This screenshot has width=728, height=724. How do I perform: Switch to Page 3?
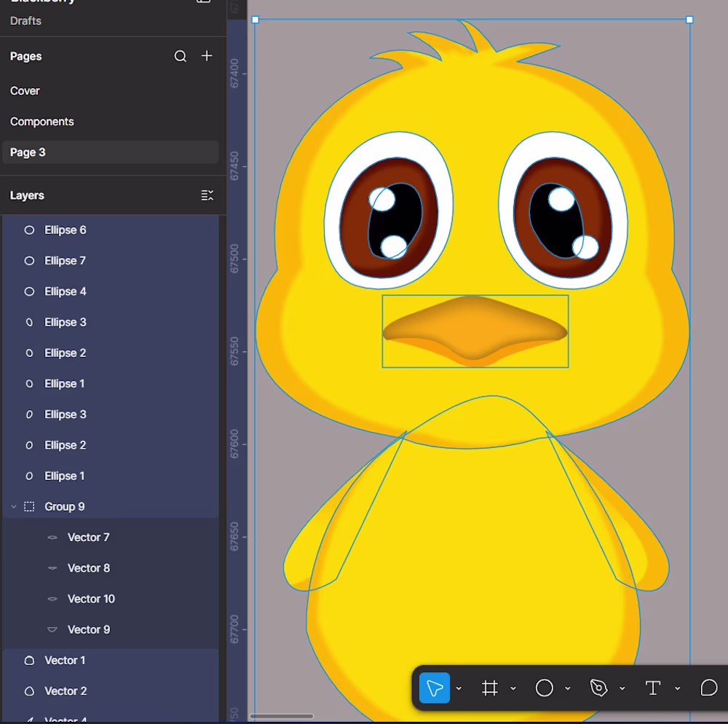(x=111, y=152)
